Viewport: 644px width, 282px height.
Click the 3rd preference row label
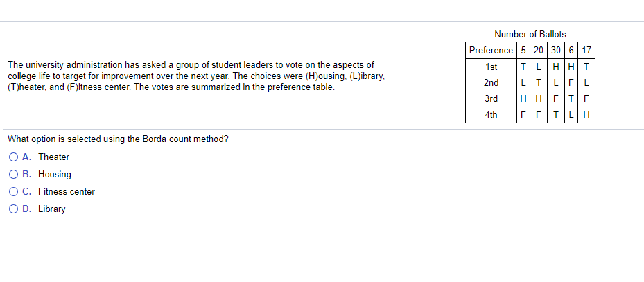click(491, 99)
